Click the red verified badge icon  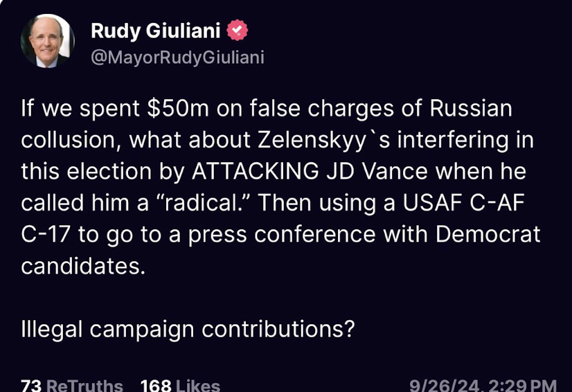click(x=238, y=30)
